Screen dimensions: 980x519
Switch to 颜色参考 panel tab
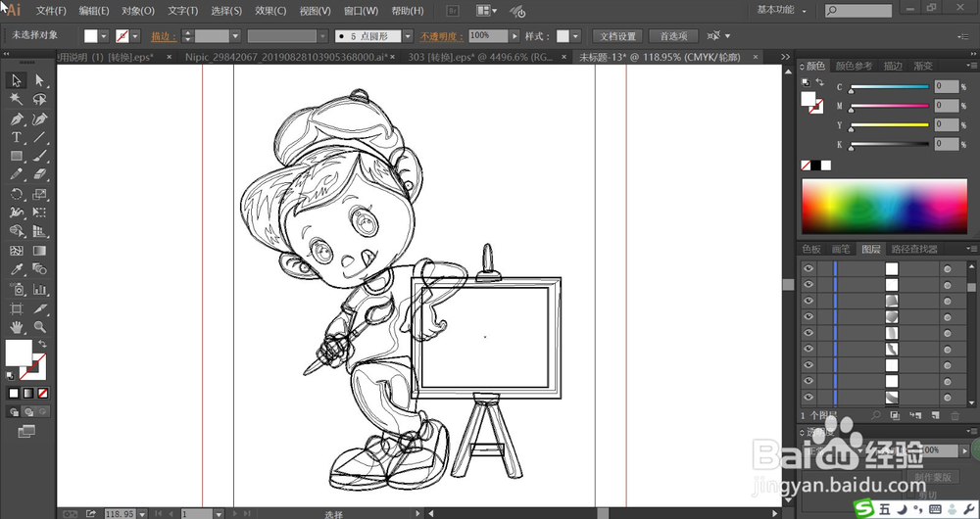click(854, 66)
